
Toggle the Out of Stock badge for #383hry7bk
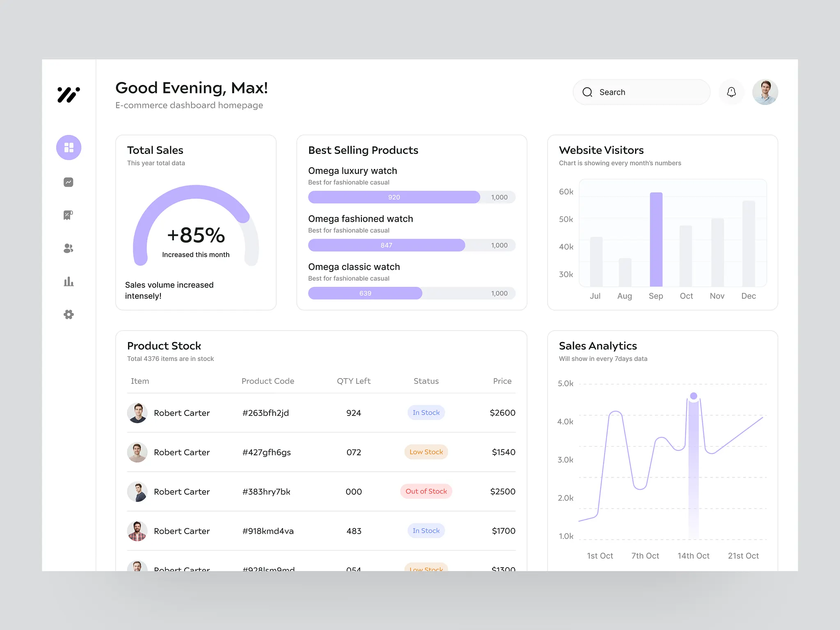pos(426,491)
